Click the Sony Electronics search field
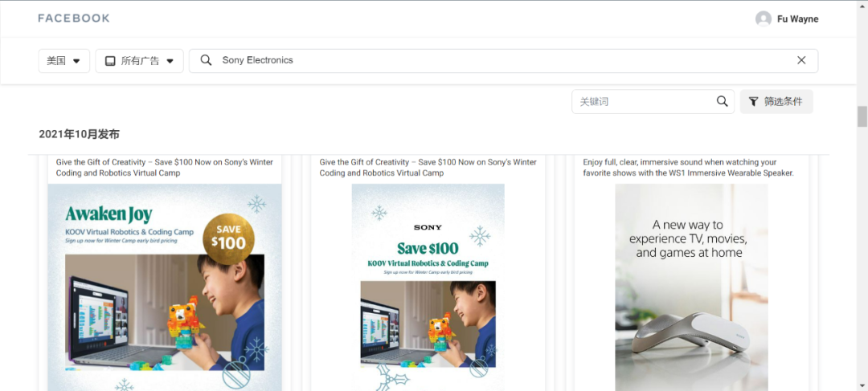Screen dimensions: 868x391 (503, 61)
